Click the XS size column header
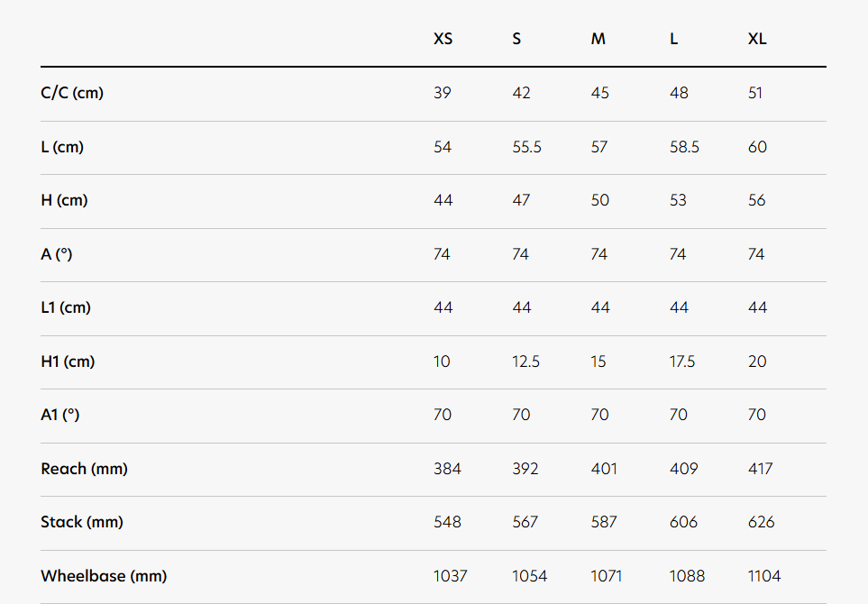Image resolution: width=868 pixels, height=604 pixels. click(443, 40)
